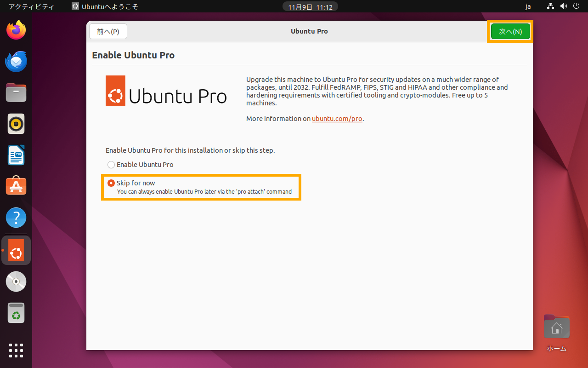Select the Skip for now radio option
Viewport: 588px width, 368px height.
tap(131, 183)
